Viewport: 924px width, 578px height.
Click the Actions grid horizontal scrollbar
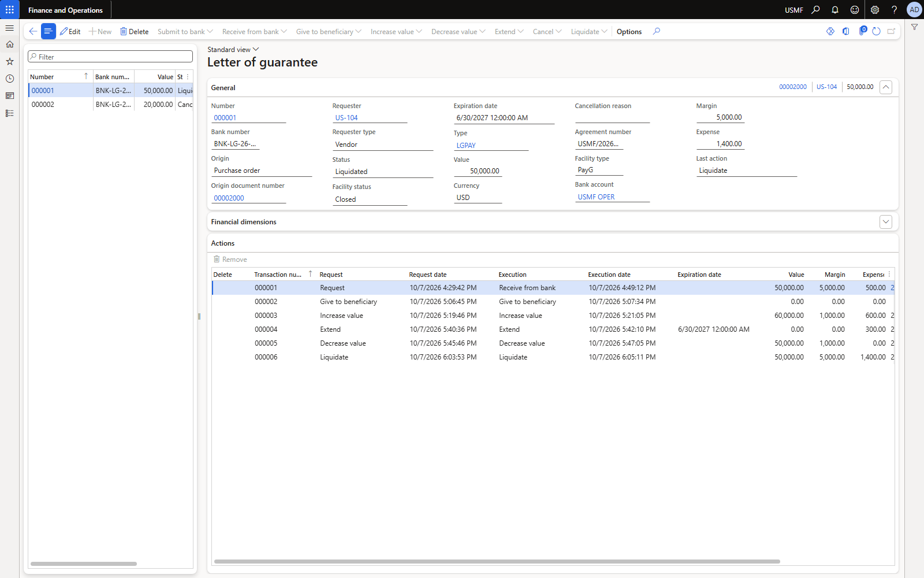pyautogui.click(x=497, y=561)
